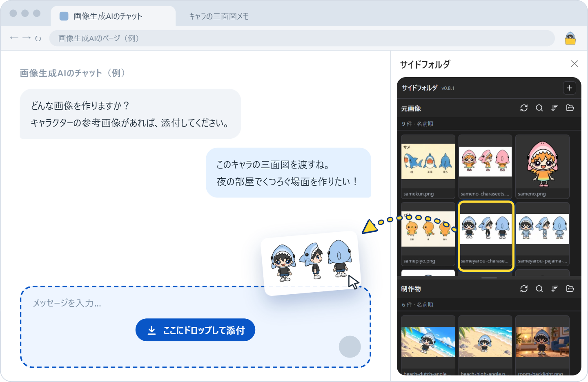The height and width of the screenshot is (382, 588).
Task: Select the sameyarou-charase thumbnail
Action: coord(486,236)
